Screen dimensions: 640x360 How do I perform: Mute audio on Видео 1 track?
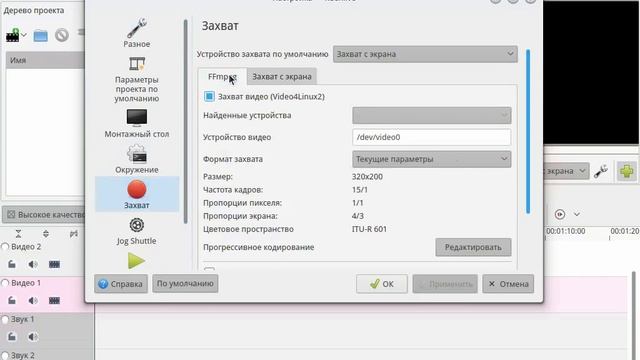[x=33, y=301]
